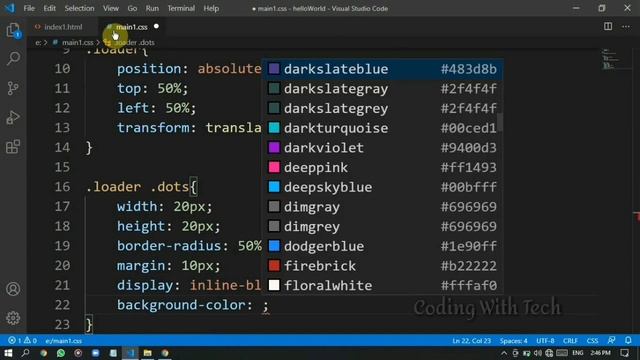Open the volume control in system tray
Viewport: 640px width, 360px height.
coord(538,353)
